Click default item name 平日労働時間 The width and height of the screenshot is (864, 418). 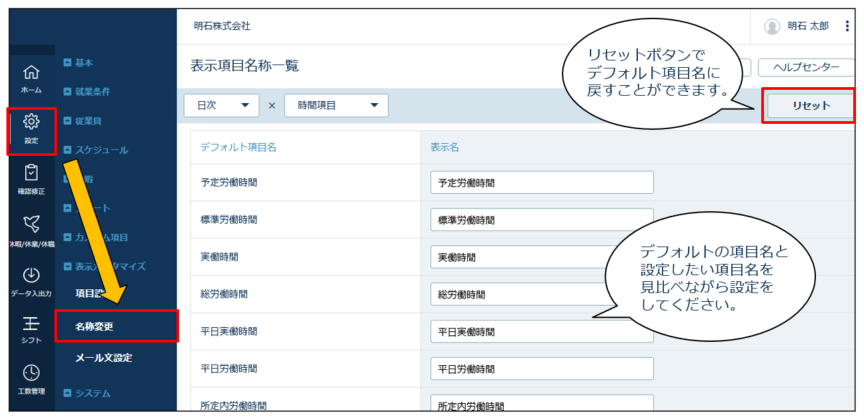tap(229, 368)
